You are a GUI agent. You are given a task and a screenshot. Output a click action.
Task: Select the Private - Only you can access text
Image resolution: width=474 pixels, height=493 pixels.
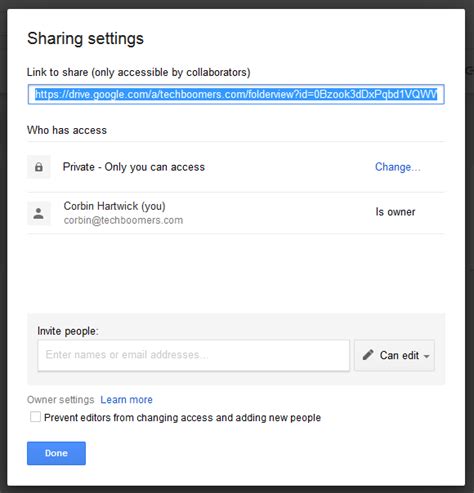[134, 167]
